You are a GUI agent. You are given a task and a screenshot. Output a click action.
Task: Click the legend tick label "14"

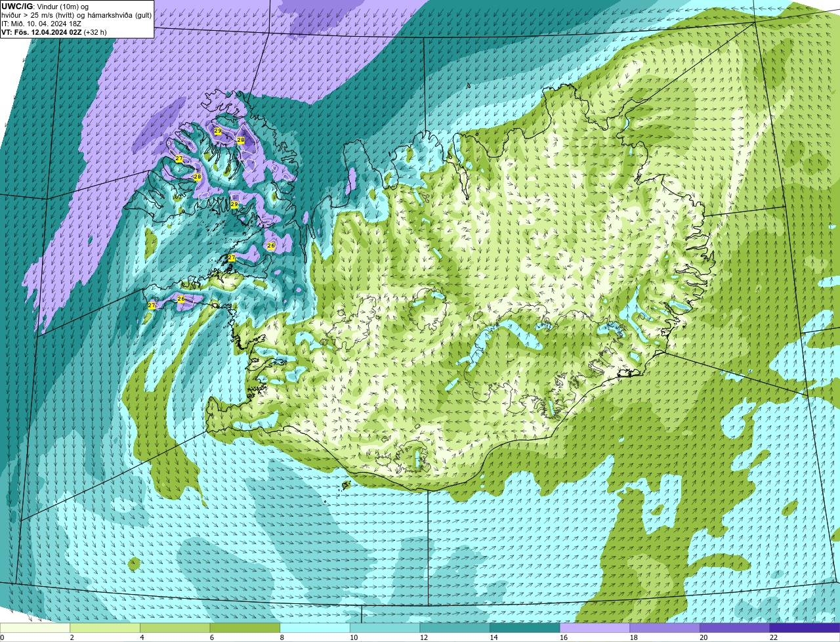(x=493, y=637)
